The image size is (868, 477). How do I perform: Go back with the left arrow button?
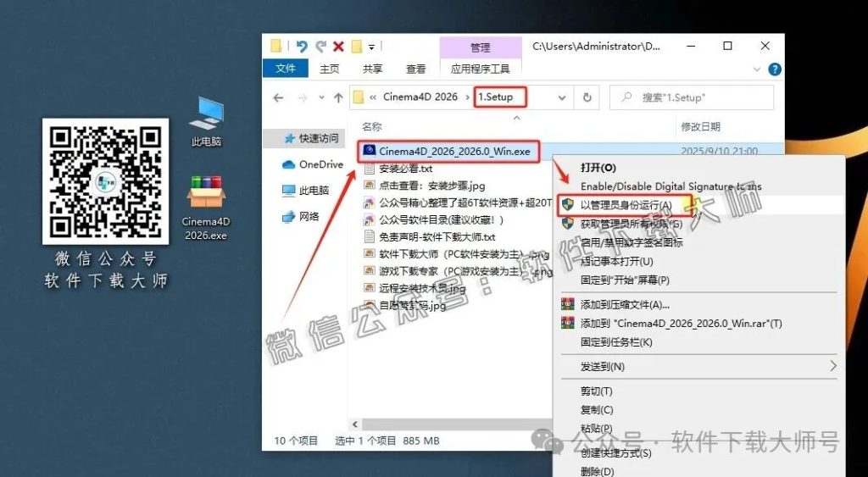click(278, 98)
